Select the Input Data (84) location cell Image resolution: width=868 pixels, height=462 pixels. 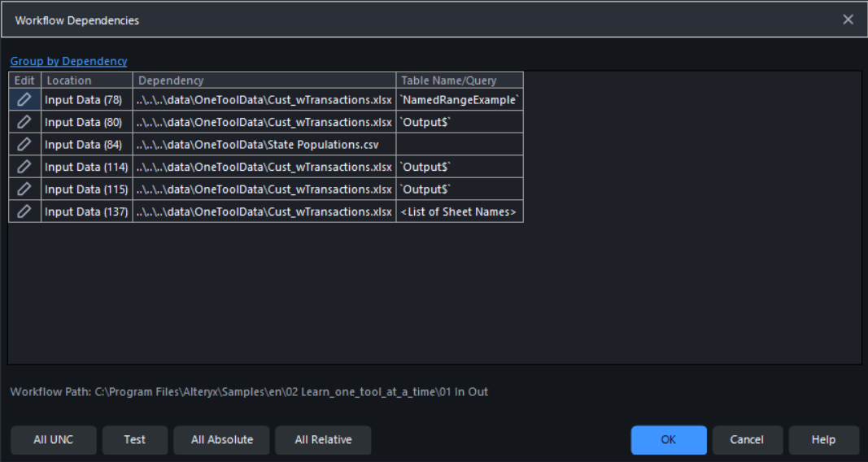click(87, 145)
